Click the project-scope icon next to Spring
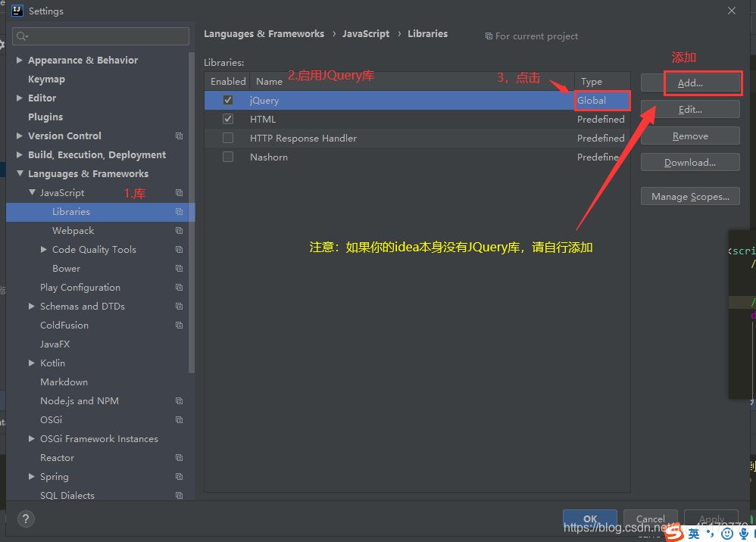This screenshot has height=542, width=756. tap(179, 476)
